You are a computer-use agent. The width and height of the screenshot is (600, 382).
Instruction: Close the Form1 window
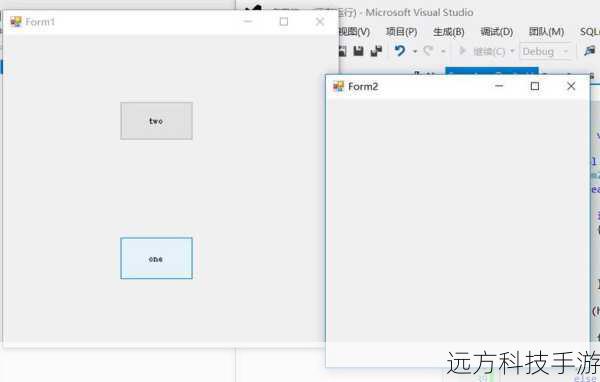coord(320,21)
